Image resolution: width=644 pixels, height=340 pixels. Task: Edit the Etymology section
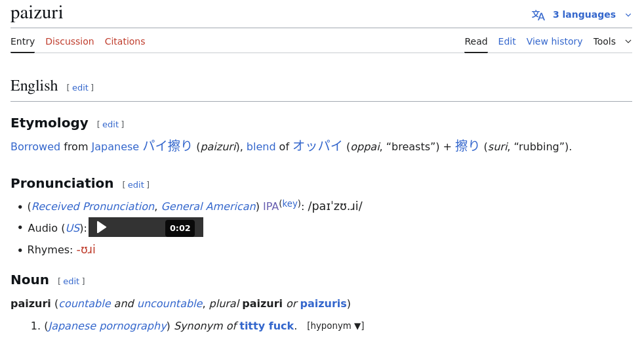pos(110,124)
